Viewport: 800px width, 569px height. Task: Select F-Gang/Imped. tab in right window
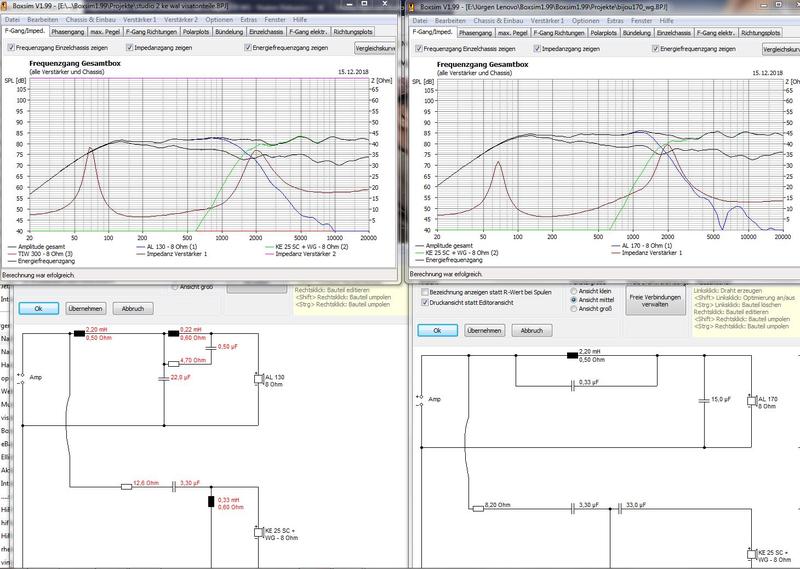click(432, 32)
